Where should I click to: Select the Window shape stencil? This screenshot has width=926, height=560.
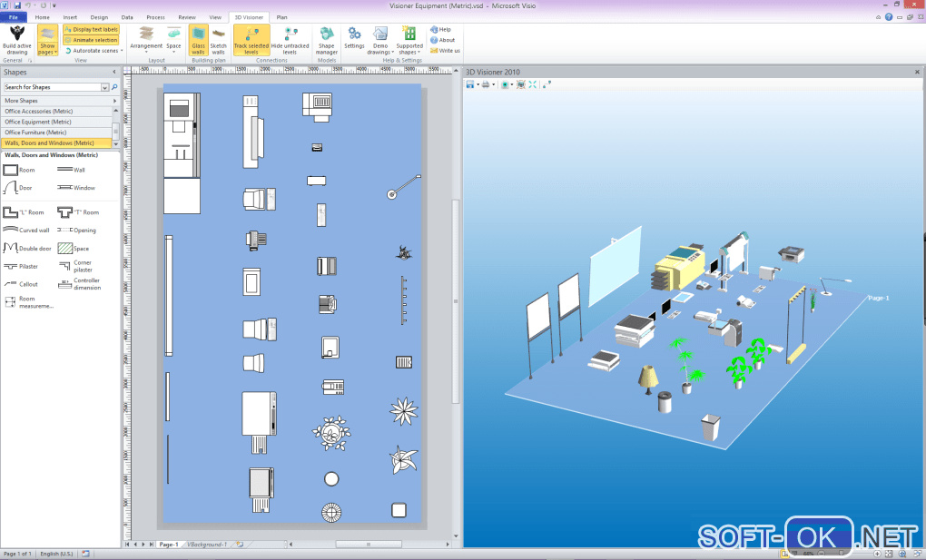click(76, 188)
